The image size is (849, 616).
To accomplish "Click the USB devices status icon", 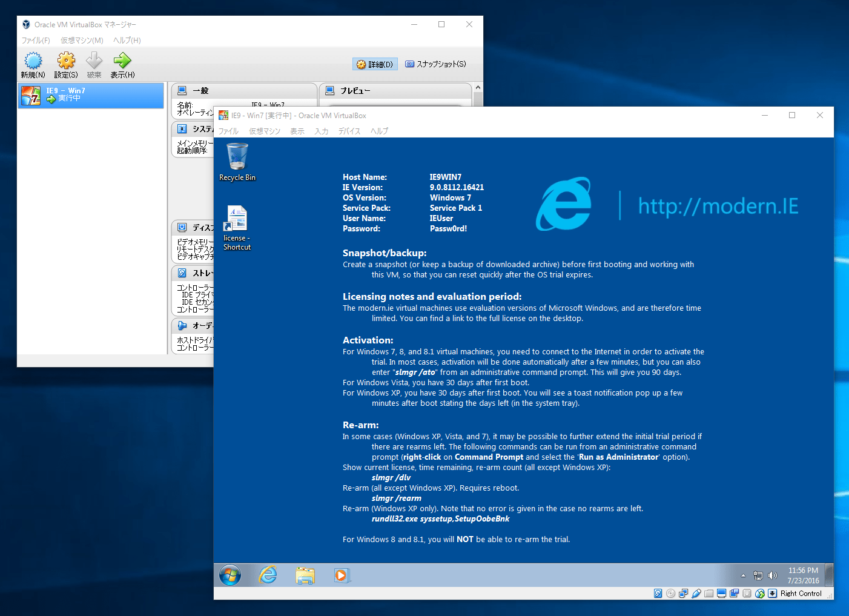I will click(696, 594).
